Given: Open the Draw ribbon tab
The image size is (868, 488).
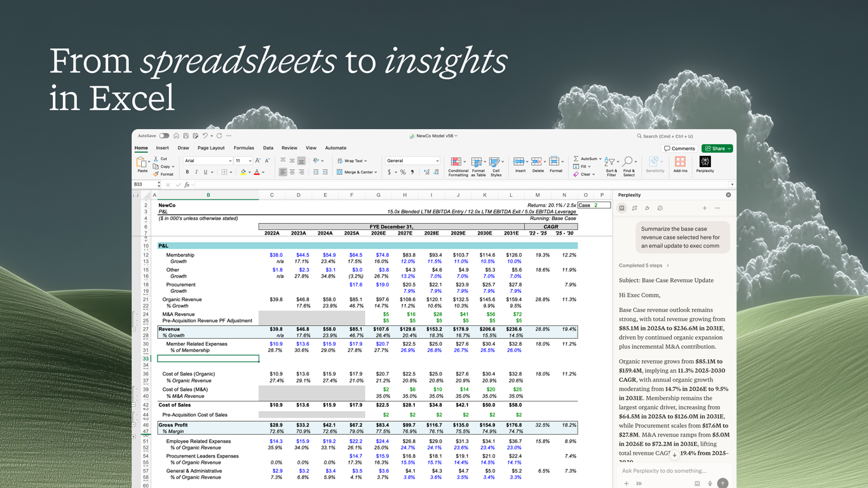Looking at the screenshot, I should (184, 148).
